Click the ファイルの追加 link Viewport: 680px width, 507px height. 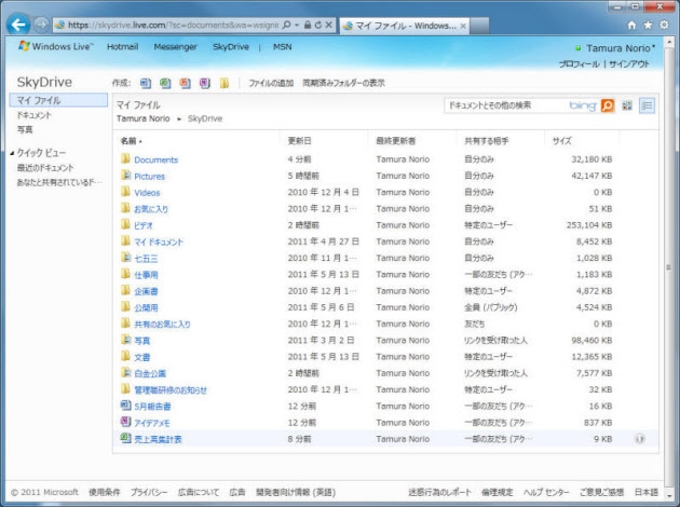[270, 83]
